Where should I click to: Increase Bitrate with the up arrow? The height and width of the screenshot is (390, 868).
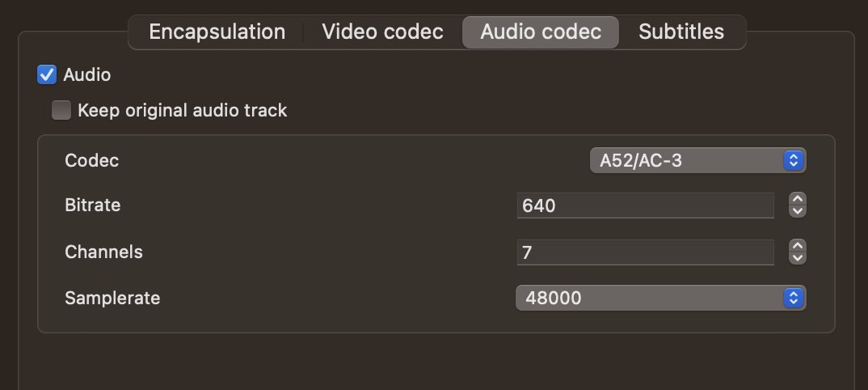coord(798,200)
